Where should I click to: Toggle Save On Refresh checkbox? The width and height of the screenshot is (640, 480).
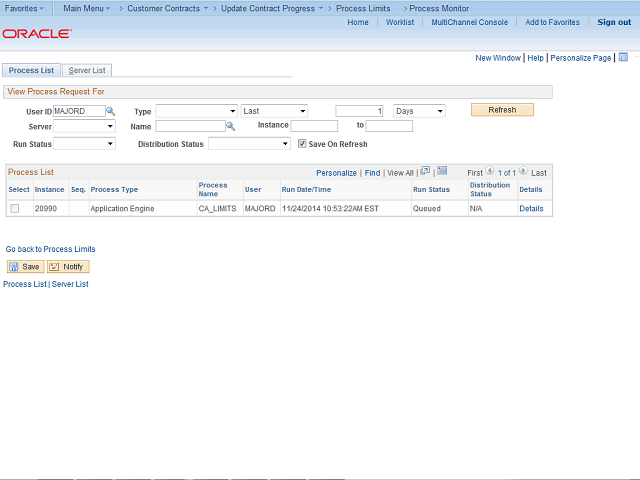click(302, 144)
